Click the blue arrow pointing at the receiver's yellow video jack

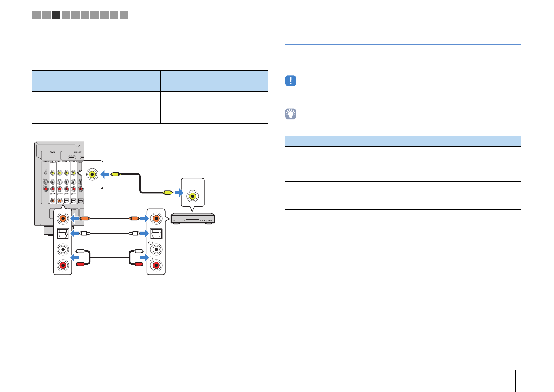(104, 175)
